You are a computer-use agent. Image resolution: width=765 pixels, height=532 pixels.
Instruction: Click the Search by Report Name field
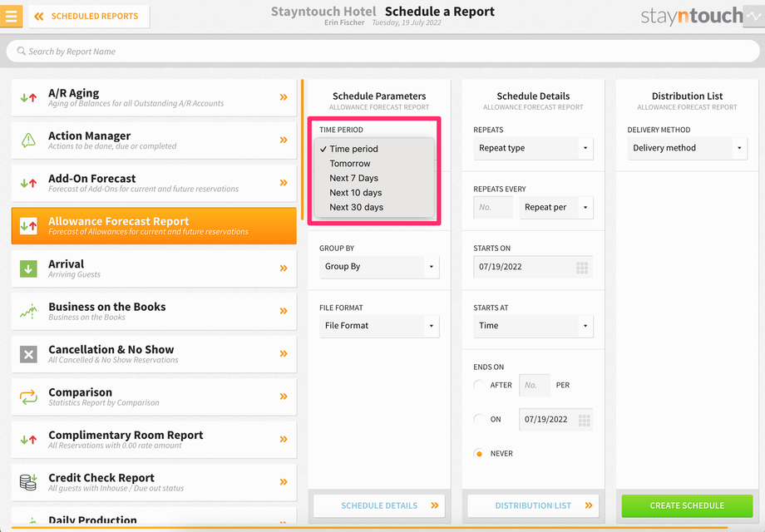tap(382, 52)
